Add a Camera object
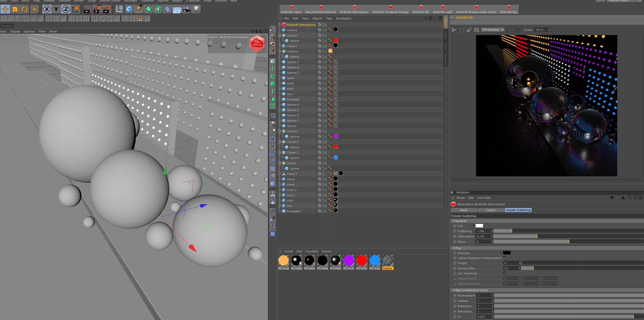The width and height of the screenshot is (644, 320). tap(187, 9)
